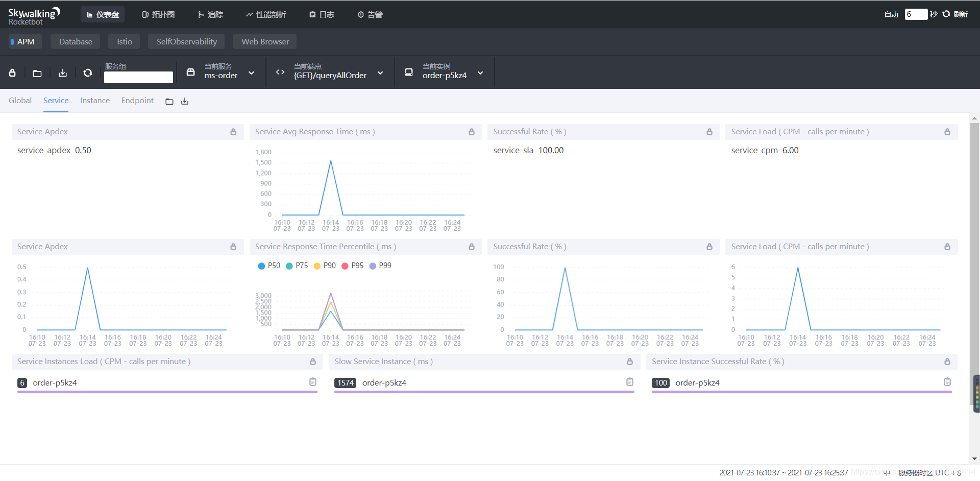Switch to the Instance tab
Viewport: 980px width, 481px height.
click(95, 101)
